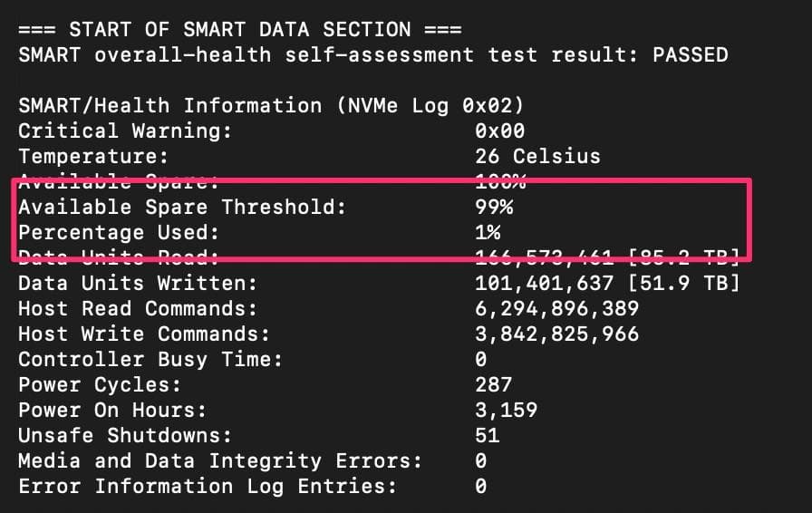The width and height of the screenshot is (812, 513).
Task: Click the Percentage Used label
Action: coord(119,233)
